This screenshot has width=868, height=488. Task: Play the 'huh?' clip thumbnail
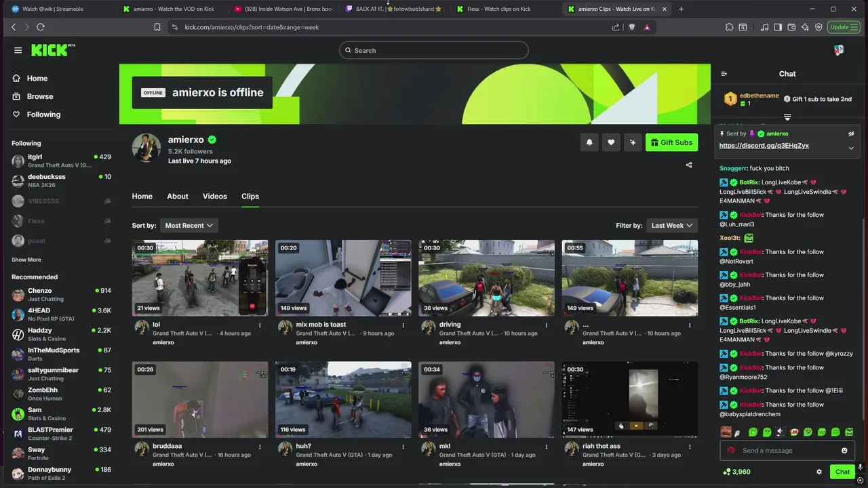coord(343,400)
